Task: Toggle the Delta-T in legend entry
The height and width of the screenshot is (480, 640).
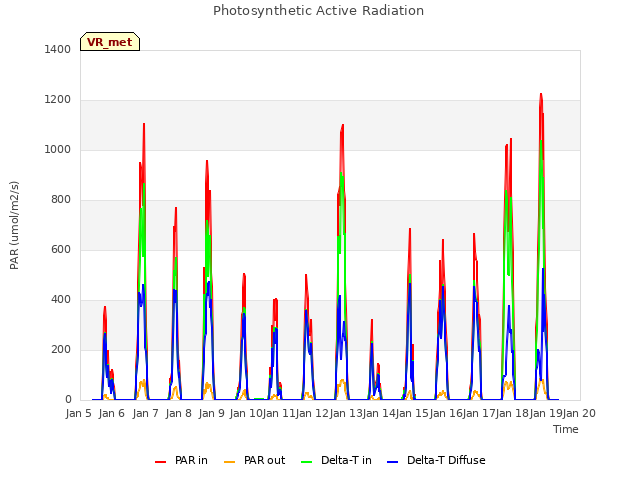Action: pyautogui.click(x=336, y=460)
